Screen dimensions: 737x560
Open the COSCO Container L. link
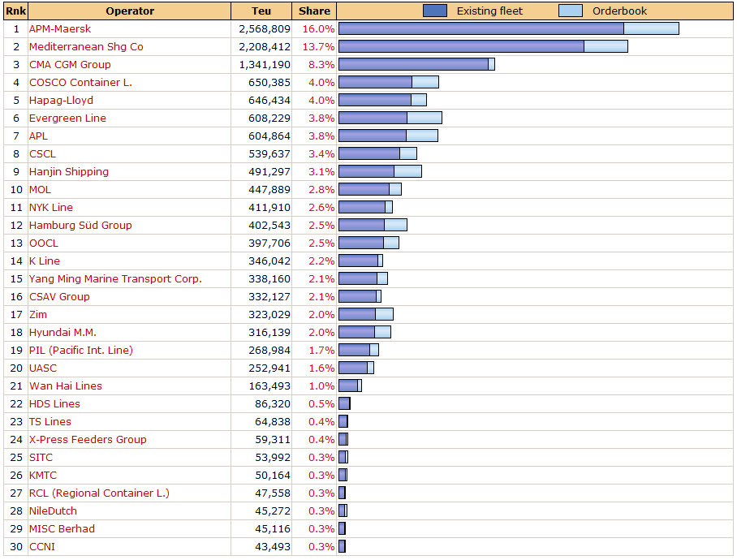pos(80,83)
